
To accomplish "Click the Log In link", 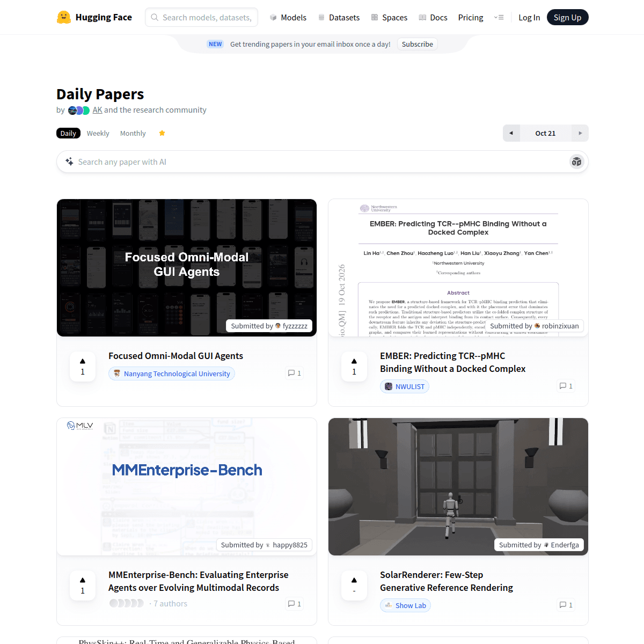I will [529, 17].
